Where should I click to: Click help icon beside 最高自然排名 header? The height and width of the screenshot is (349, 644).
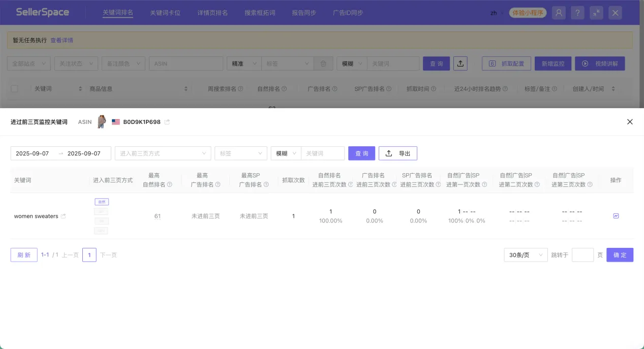tap(170, 184)
